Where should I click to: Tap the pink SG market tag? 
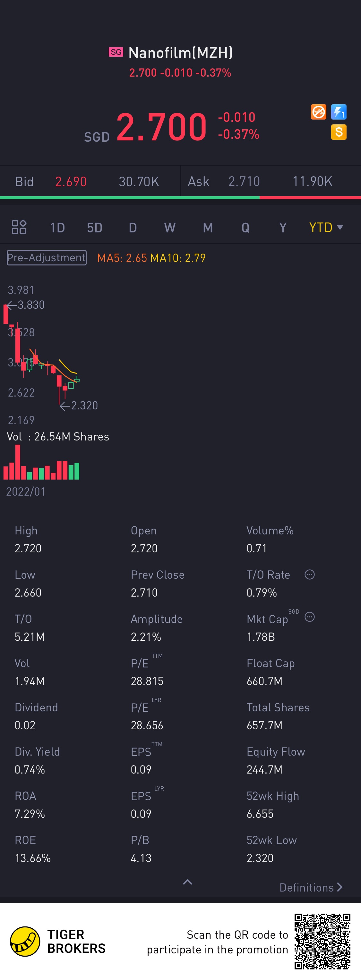(116, 52)
